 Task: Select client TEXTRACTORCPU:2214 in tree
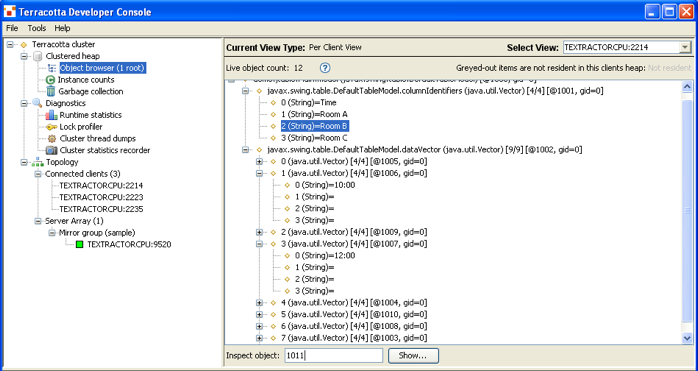pyautogui.click(x=101, y=186)
